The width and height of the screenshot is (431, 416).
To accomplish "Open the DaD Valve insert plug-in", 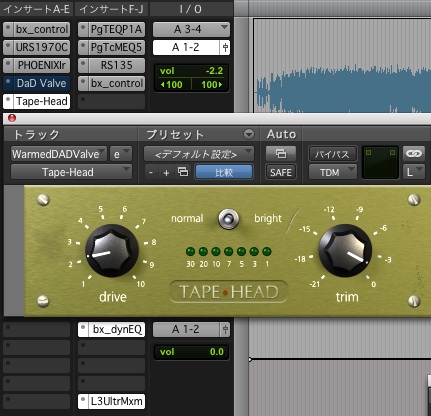I will 41,83.
